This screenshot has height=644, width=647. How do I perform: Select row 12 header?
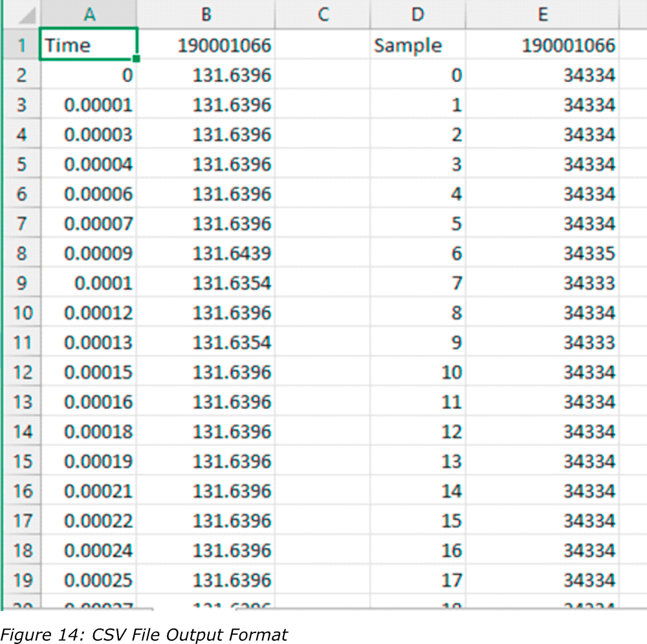(x=22, y=372)
